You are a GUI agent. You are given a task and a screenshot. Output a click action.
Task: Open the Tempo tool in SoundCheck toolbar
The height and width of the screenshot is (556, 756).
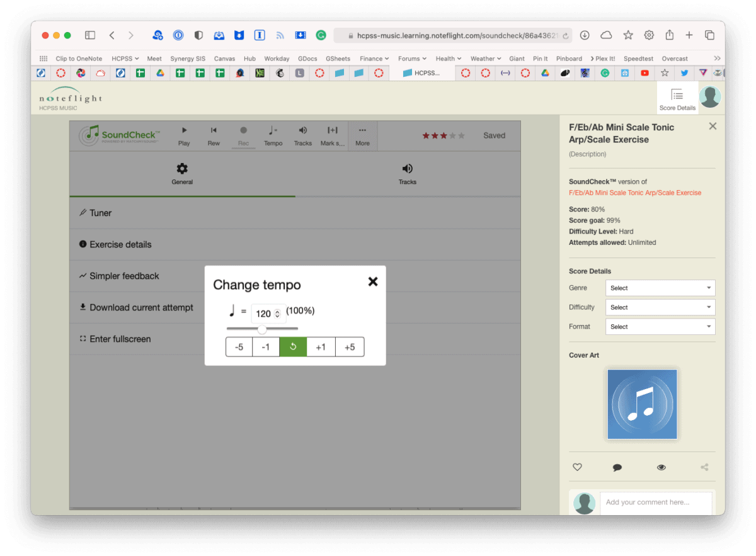coord(273,135)
